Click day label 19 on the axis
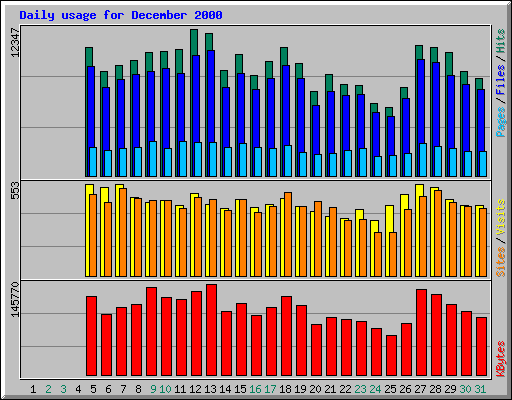 pyautogui.click(x=300, y=389)
